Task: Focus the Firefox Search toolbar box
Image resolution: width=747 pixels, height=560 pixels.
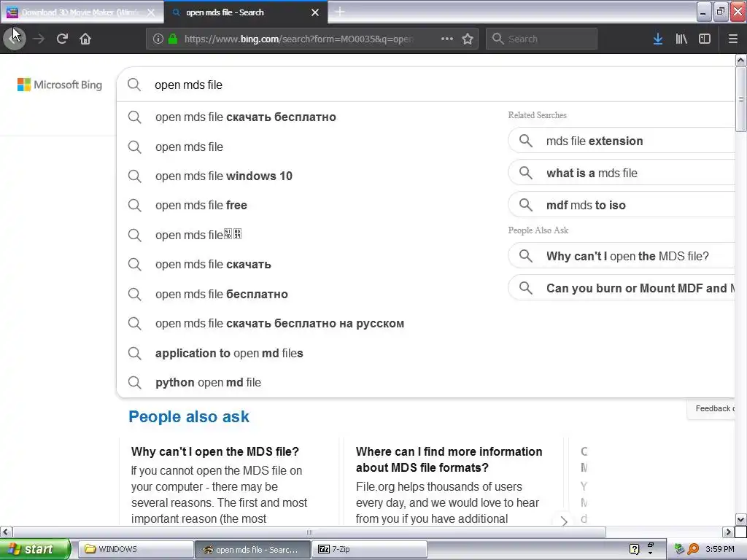Action: (542, 39)
